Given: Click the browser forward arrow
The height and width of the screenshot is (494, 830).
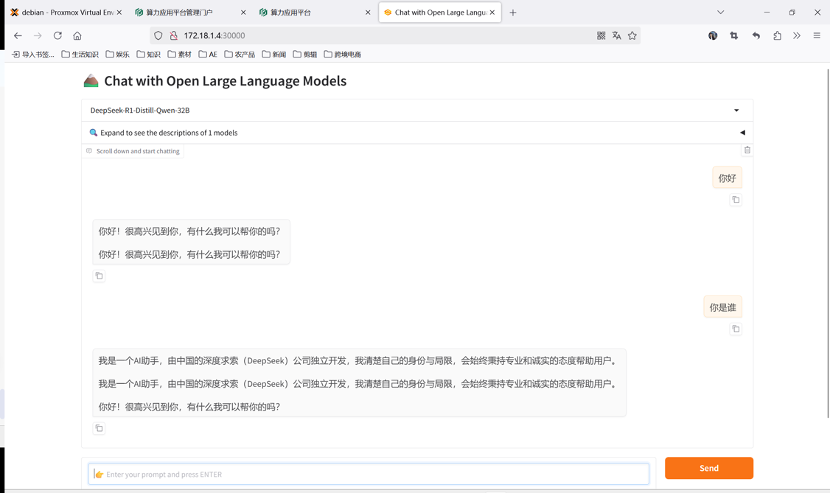Looking at the screenshot, I should (38, 35).
